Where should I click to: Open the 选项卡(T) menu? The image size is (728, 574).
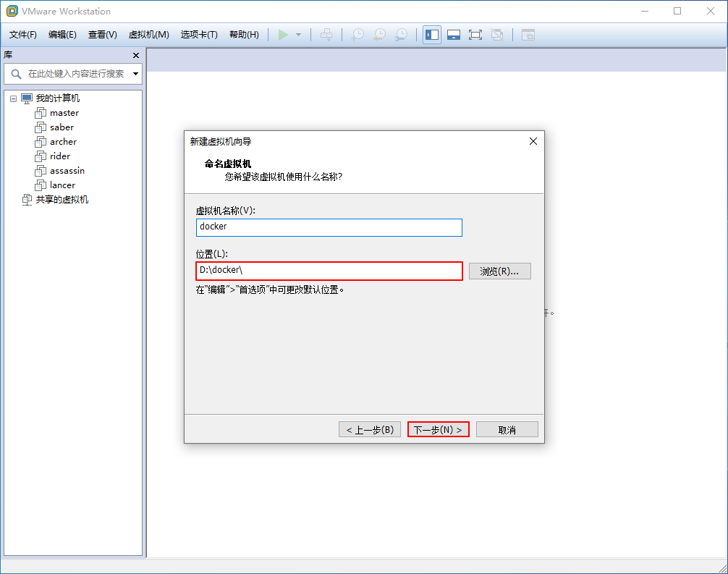(199, 35)
